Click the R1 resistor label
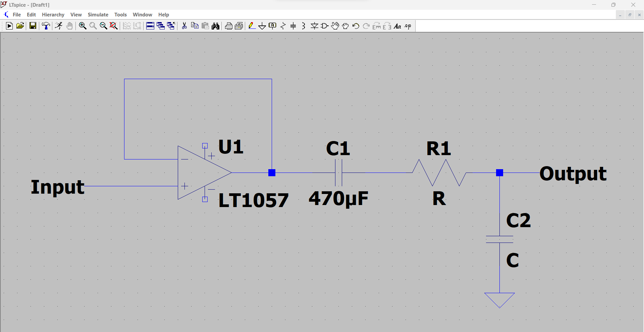 click(x=439, y=148)
